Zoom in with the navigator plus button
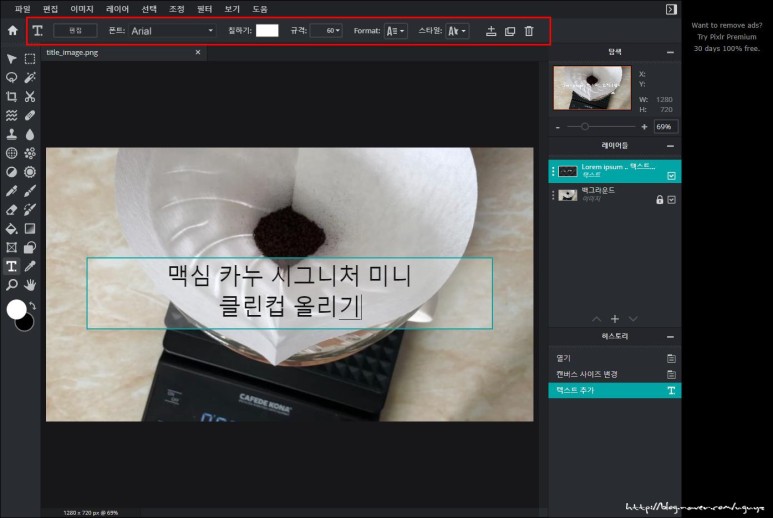The width and height of the screenshot is (773, 518). click(x=644, y=127)
